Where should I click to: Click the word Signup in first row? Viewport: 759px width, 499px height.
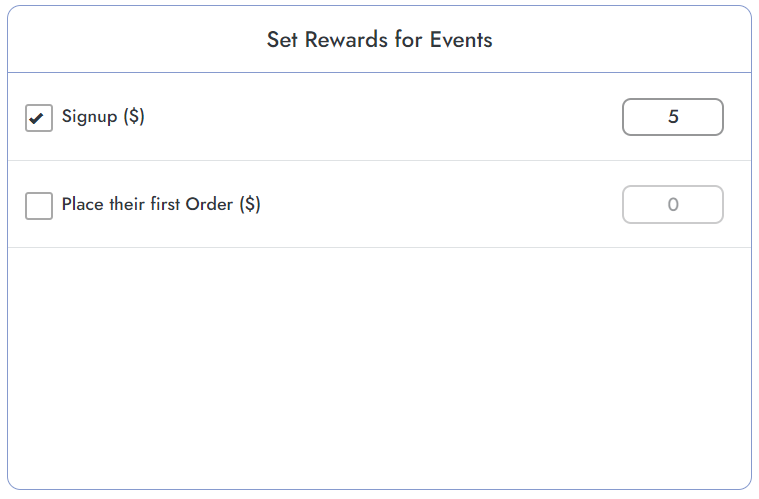point(89,116)
